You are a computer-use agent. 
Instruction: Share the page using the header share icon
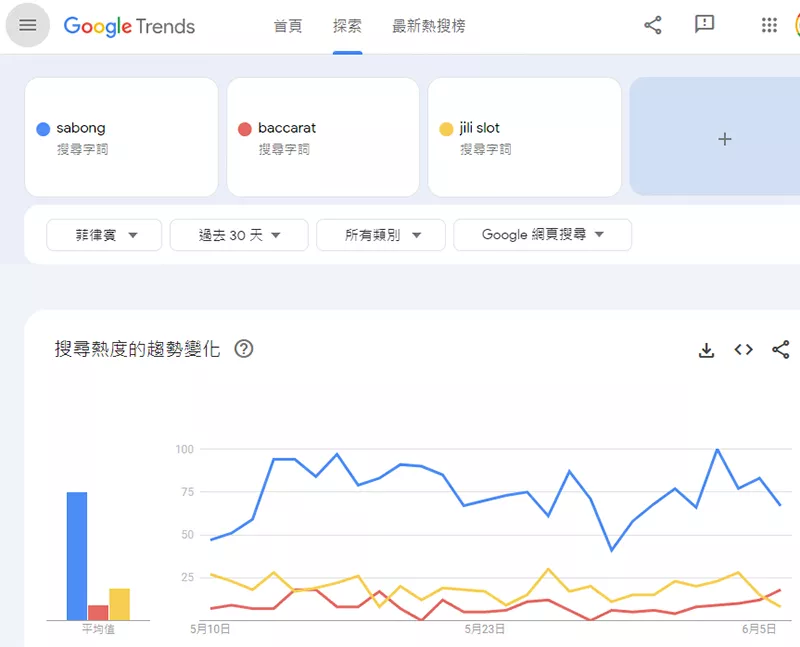click(x=653, y=26)
